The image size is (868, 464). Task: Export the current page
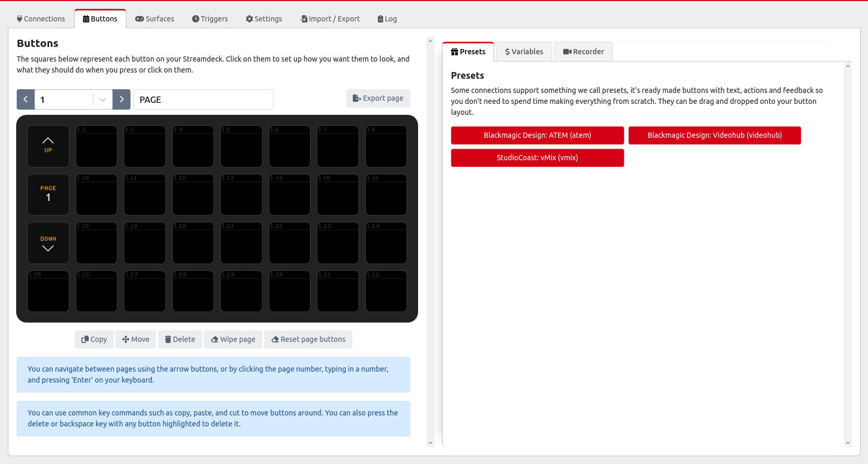click(378, 98)
